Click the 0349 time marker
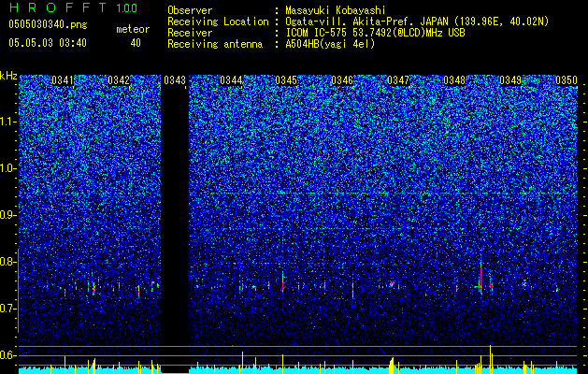 pyautogui.click(x=510, y=80)
